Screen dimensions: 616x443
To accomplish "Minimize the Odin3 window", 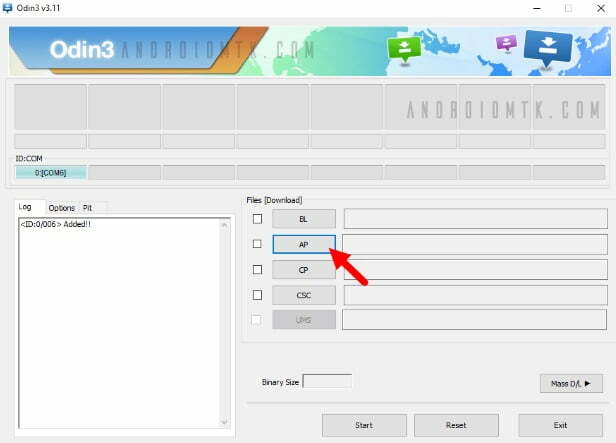I will coord(537,8).
